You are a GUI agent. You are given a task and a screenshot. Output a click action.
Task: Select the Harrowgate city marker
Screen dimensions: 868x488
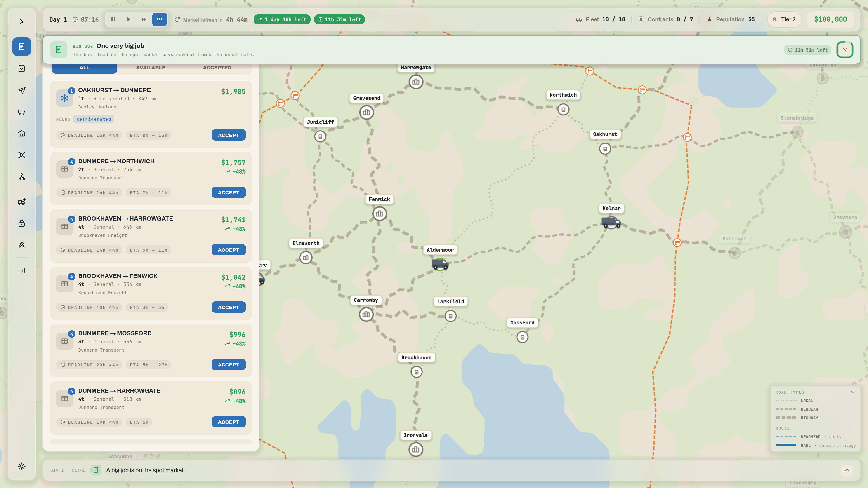(x=416, y=82)
